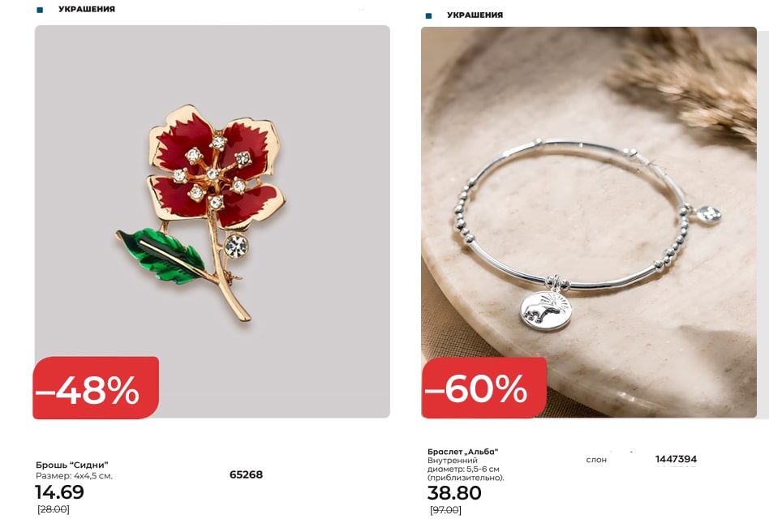The image size is (769, 532).
Task: Click the 38.80 sale price
Action: click(x=454, y=493)
